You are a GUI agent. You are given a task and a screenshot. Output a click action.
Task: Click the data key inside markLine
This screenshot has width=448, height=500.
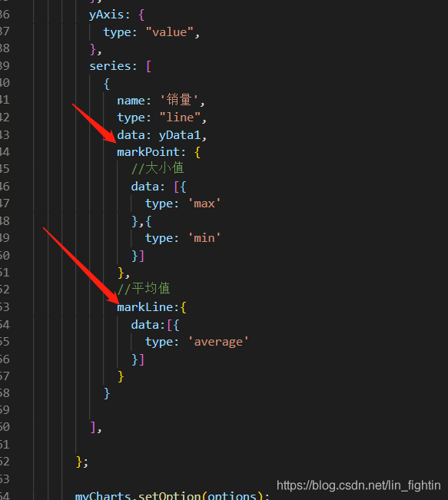pos(144,325)
